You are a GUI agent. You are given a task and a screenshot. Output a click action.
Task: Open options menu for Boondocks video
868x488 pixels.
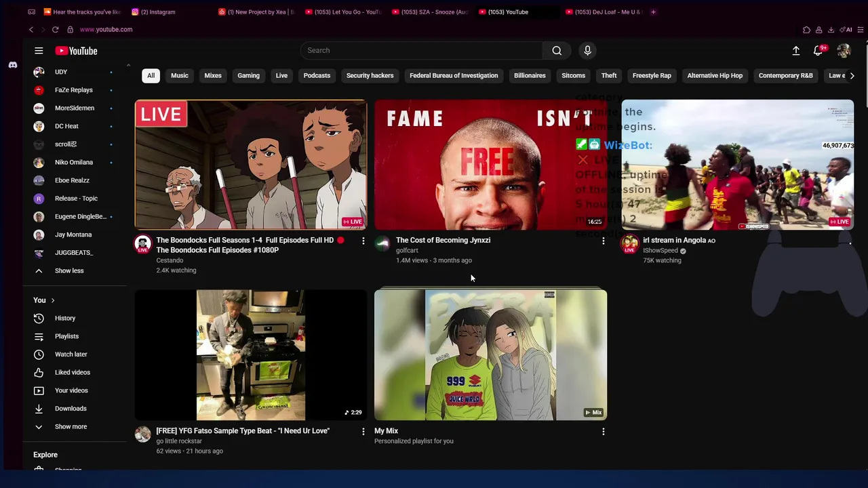tap(363, 241)
